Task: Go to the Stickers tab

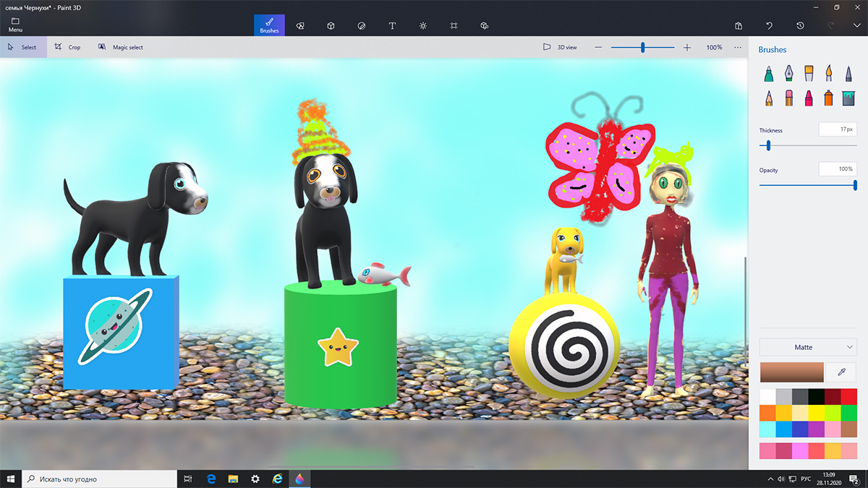Action: tap(362, 26)
